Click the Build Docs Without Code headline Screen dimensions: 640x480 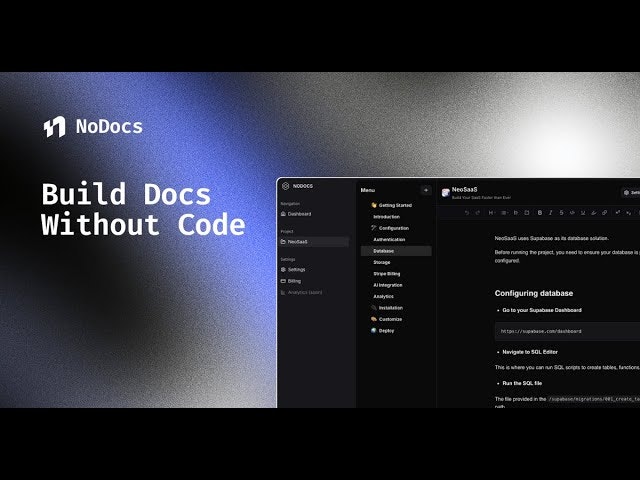143,209
